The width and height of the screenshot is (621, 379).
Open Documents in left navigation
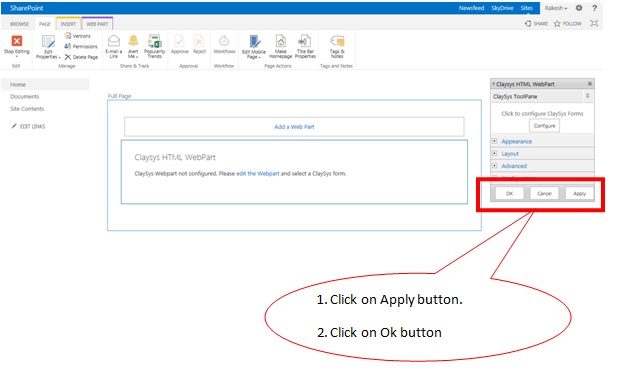[25, 96]
